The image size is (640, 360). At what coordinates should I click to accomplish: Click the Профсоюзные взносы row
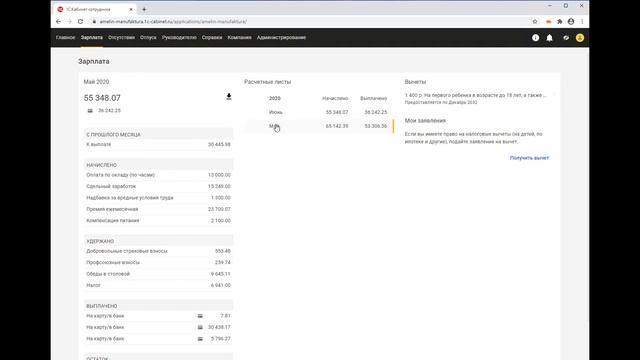158,262
